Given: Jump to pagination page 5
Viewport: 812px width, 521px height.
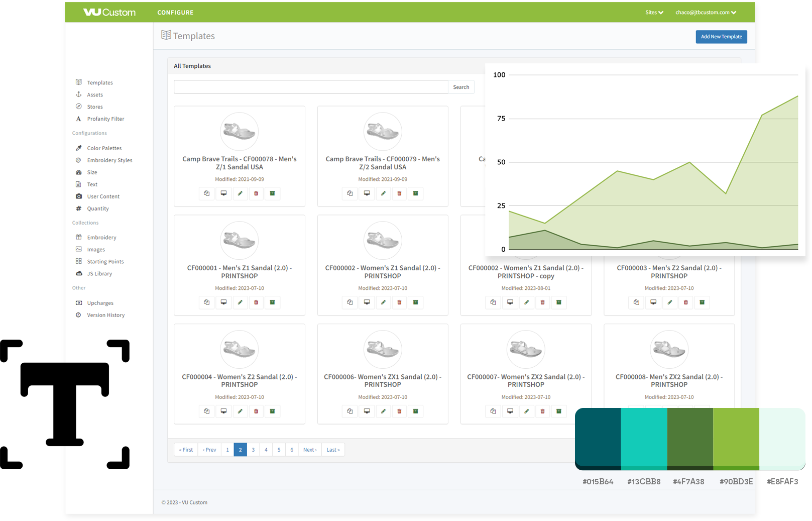Looking at the screenshot, I should [279, 450].
